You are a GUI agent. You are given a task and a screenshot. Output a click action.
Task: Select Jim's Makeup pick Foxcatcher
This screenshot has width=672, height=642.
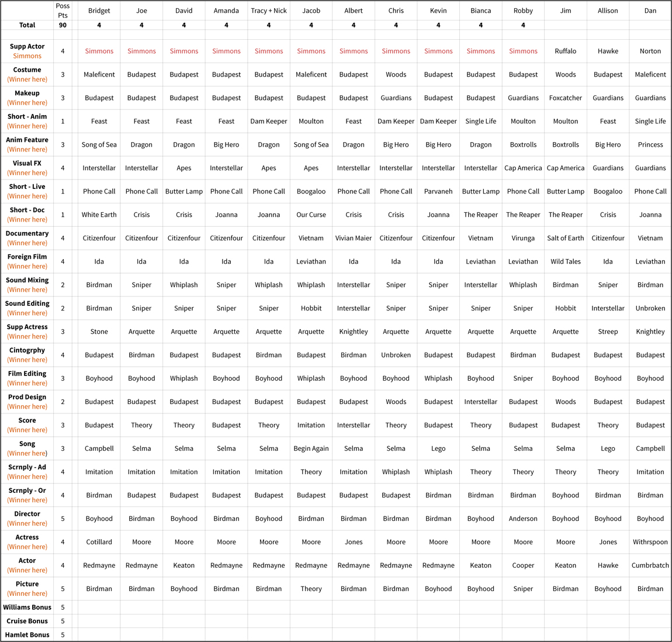click(x=565, y=98)
